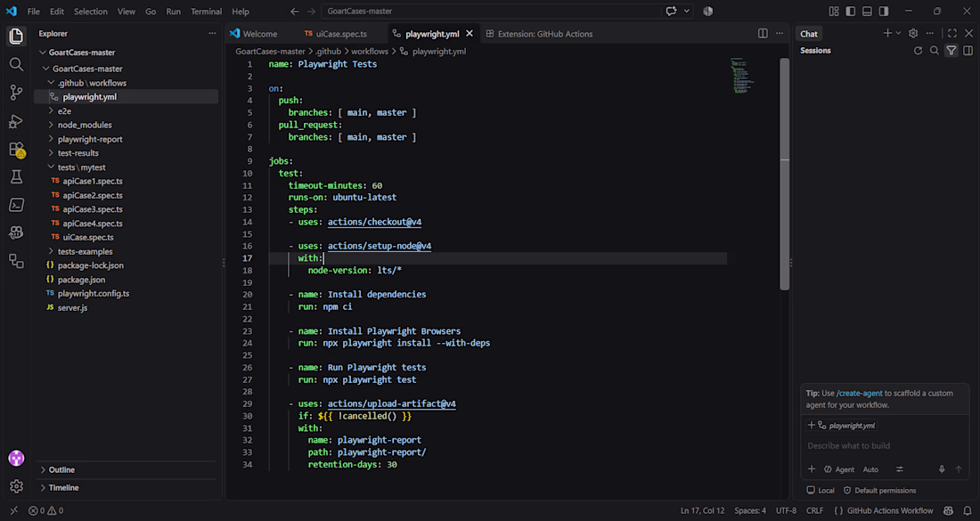Open the Accounts avatar menu
This screenshot has height=521, width=980.
click(16, 458)
